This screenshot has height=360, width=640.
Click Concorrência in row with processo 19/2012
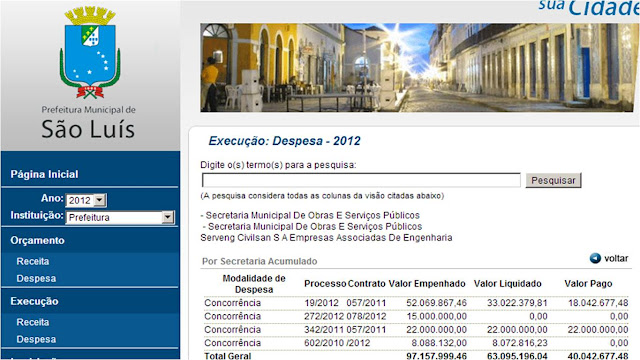coord(232,303)
